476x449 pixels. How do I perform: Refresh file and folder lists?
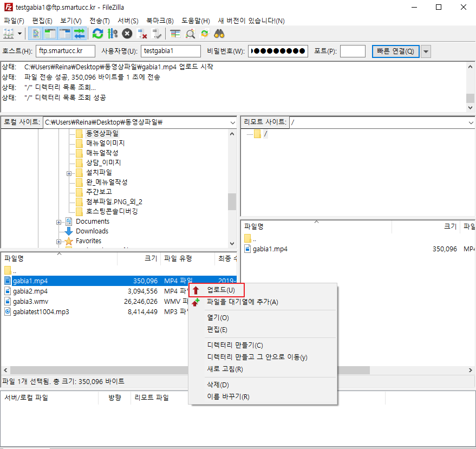point(98,34)
